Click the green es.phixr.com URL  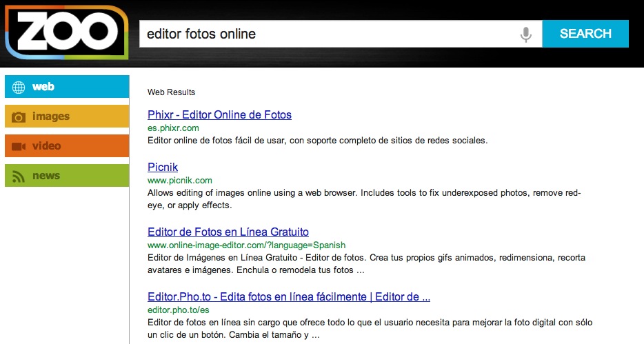click(173, 128)
